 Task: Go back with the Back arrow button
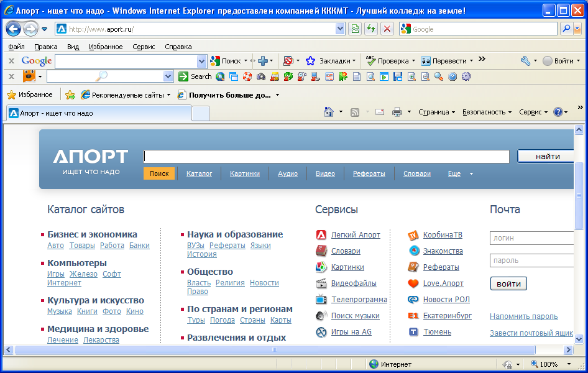13,29
